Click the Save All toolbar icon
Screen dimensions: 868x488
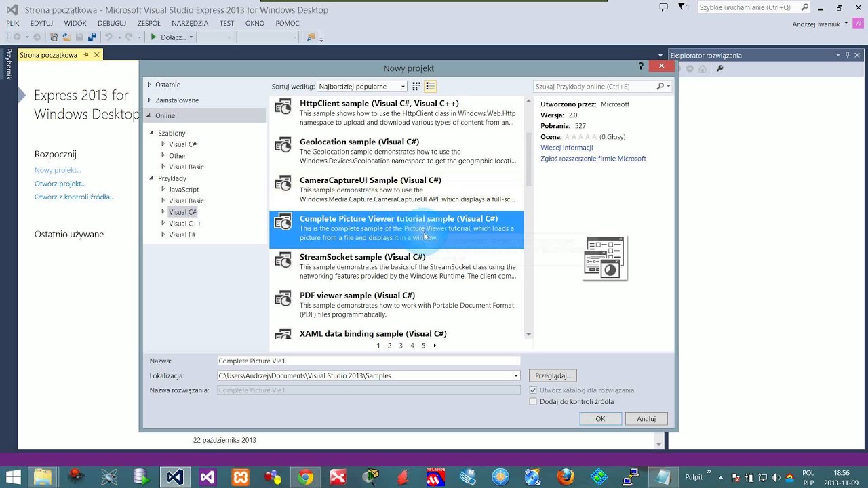pos(92,37)
